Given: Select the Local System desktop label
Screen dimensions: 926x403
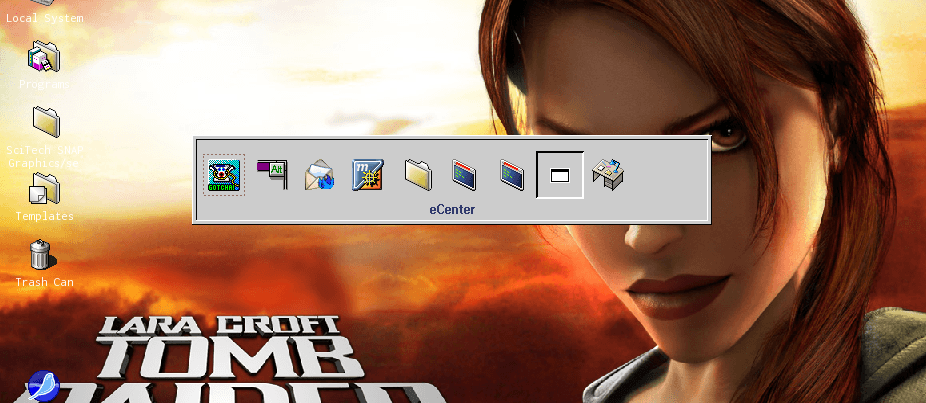Looking at the screenshot, I should point(44,18).
